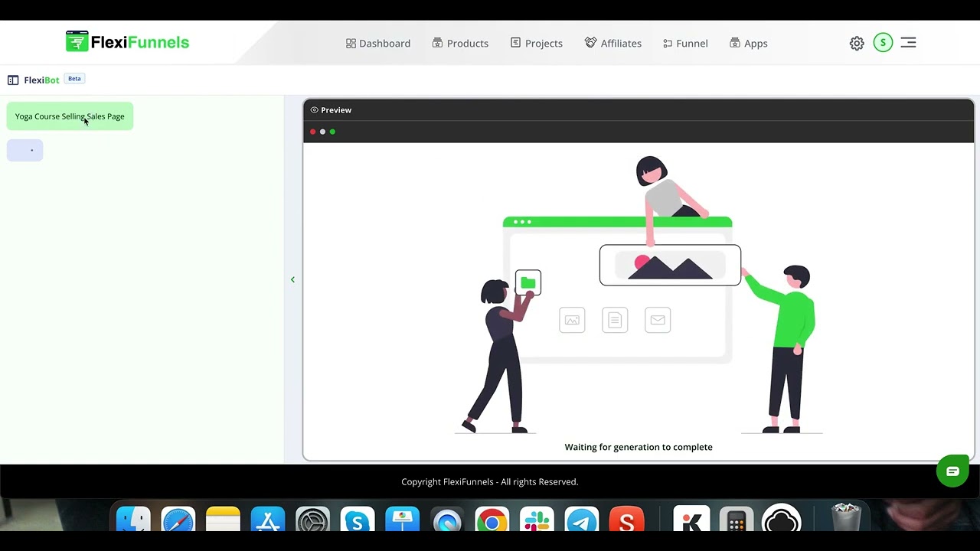980x551 pixels.
Task: Open the Funnel menu item
Action: click(685, 44)
